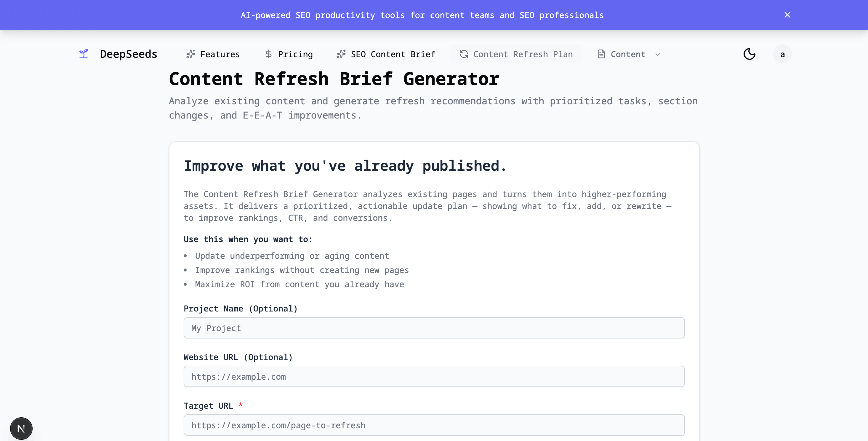Image resolution: width=868 pixels, height=441 pixels.
Task: Click the Next.js dev tools badge
Action: click(21, 429)
